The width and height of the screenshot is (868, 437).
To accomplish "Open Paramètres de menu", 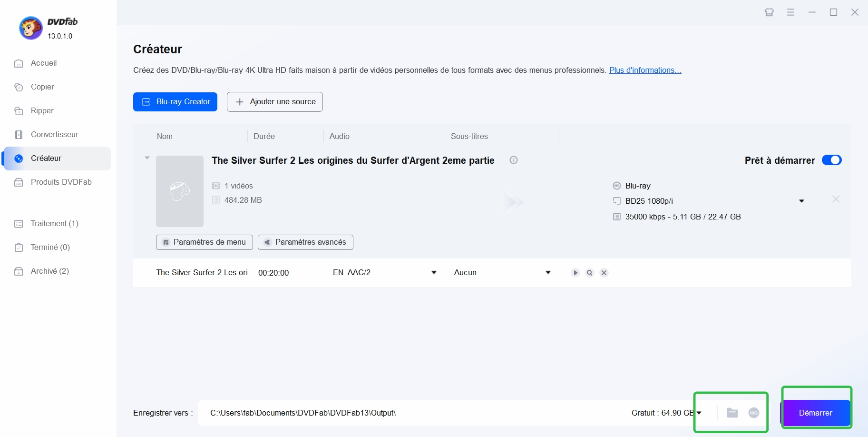I will pyautogui.click(x=205, y=242).
